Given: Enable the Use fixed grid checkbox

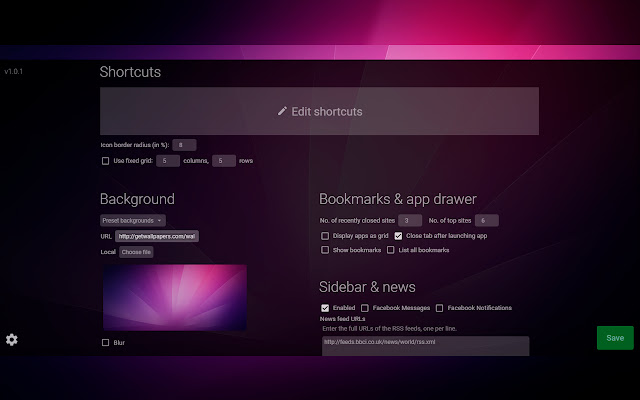Looking at the screenshot, I should 105,161.
